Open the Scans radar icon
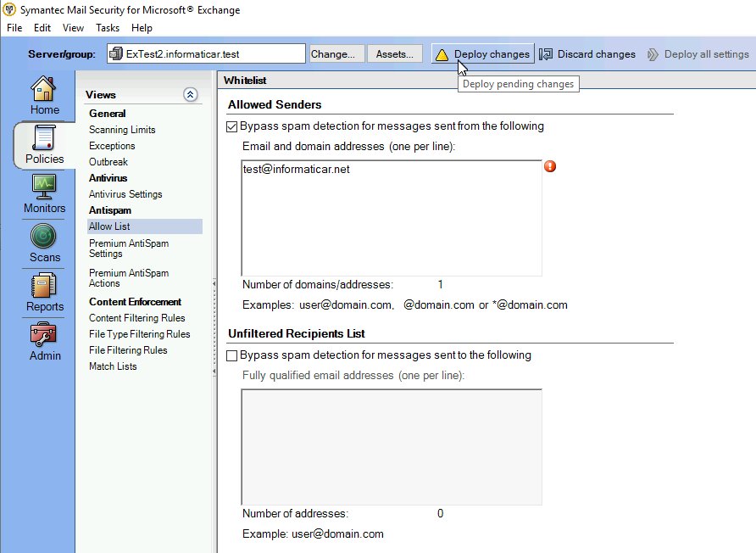 pos(43,237)
